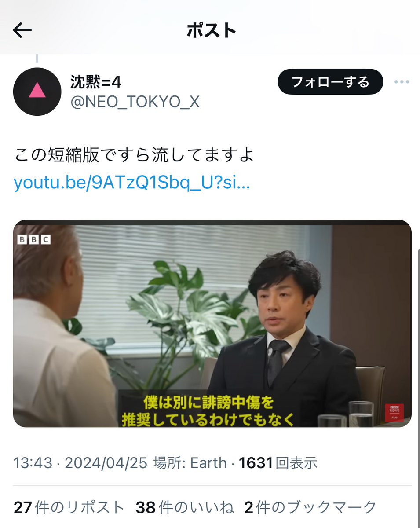Open the 2件のブックマーク count

(x=310, y=507)
